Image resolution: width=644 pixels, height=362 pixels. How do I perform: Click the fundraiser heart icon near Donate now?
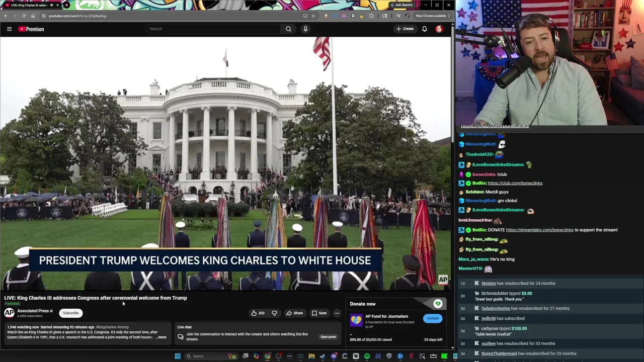point(438,304)
